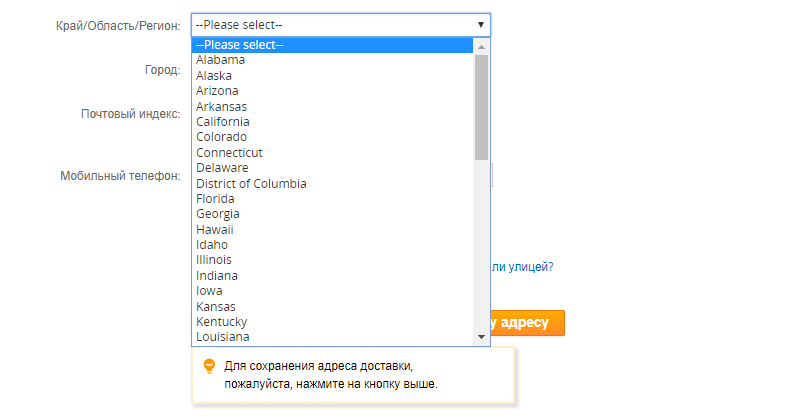Select Florida from the state list
The height and width of the screenshot is (419, 806).
click(x=216, y=198)
